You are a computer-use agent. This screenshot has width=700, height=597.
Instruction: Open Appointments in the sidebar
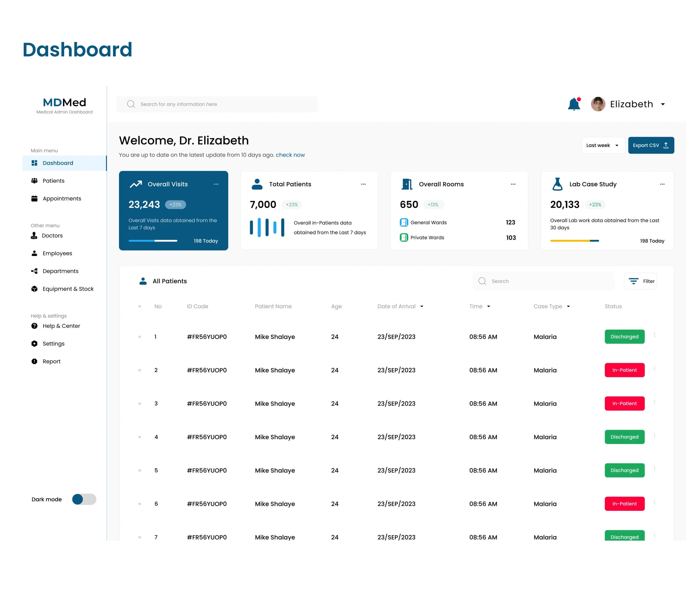[62, 199]
